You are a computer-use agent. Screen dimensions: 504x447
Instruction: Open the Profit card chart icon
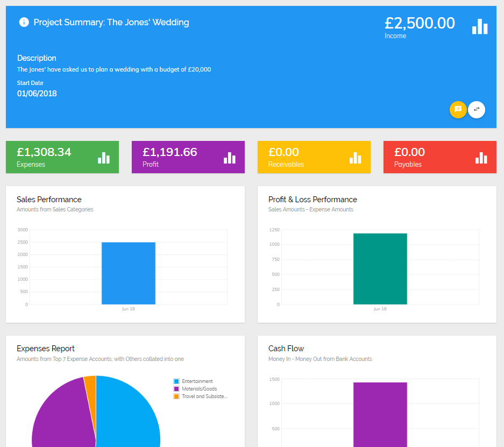pyautogui.click(x=230, y=158)
